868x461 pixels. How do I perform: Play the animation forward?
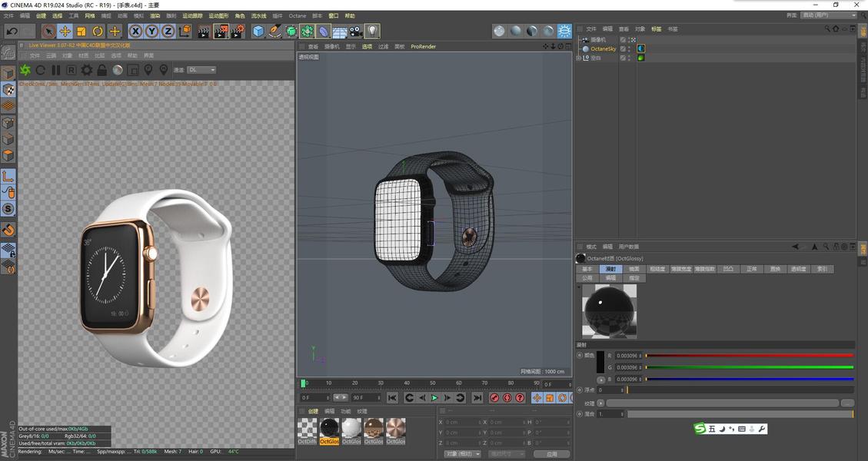pyautogui.click(x=434, y=398)
